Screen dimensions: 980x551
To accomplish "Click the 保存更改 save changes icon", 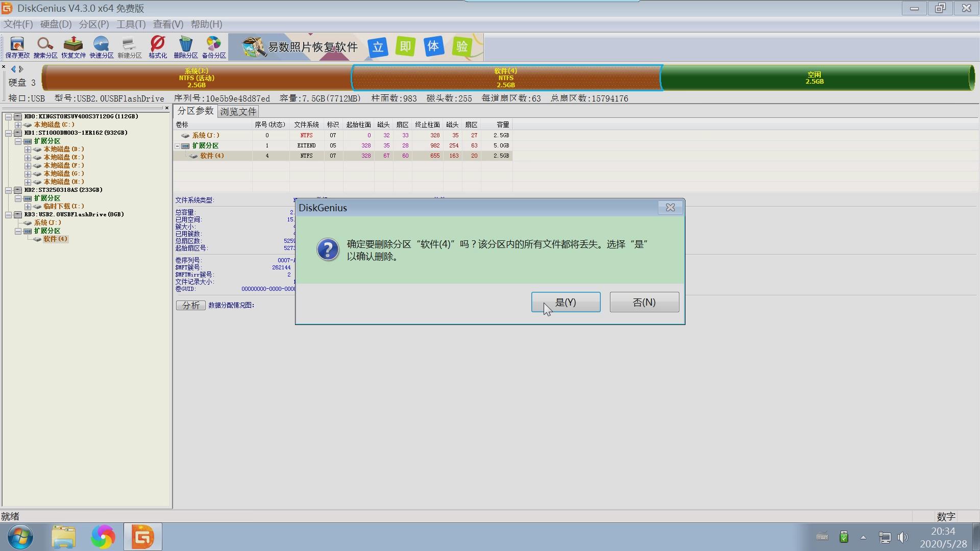I will [x=16, y=47].
